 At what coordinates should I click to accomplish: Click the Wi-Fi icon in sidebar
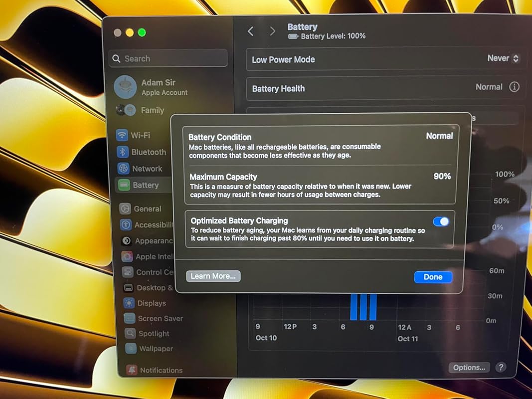(122, 135)
